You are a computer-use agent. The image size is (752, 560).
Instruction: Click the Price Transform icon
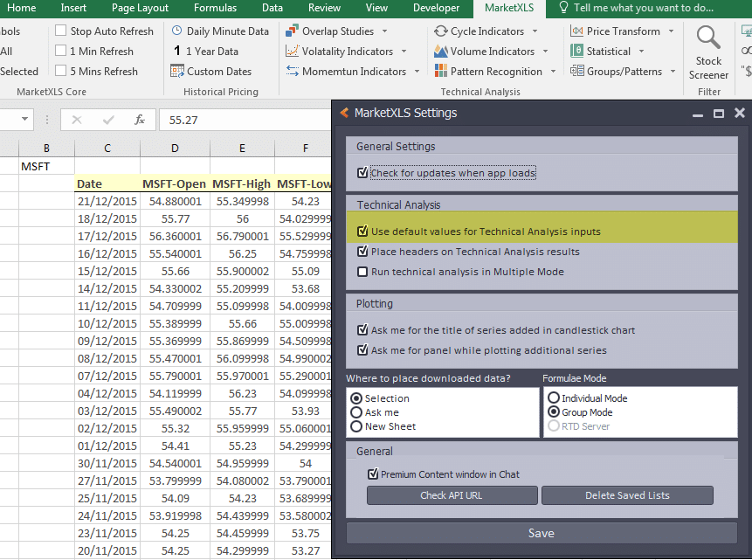tap(576, 31)
